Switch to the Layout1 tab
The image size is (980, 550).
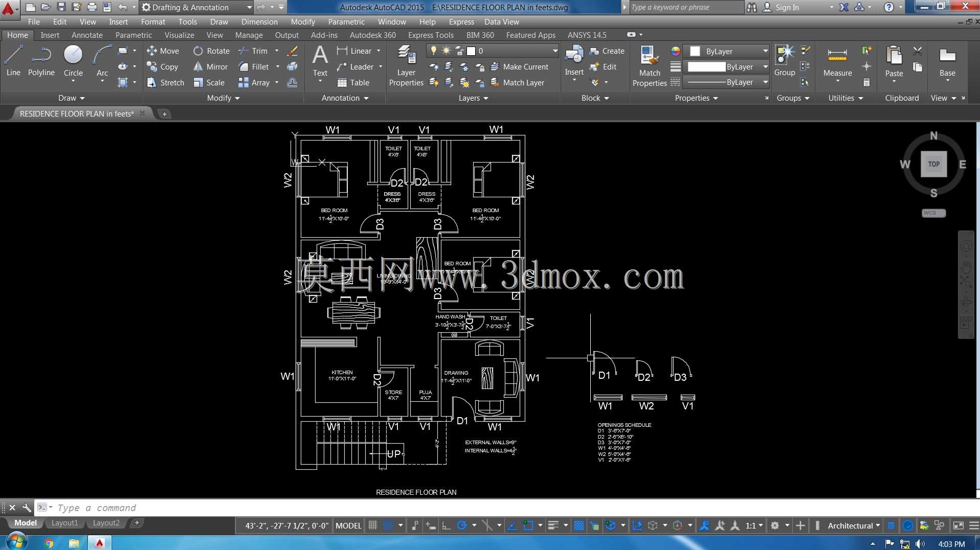64,523
